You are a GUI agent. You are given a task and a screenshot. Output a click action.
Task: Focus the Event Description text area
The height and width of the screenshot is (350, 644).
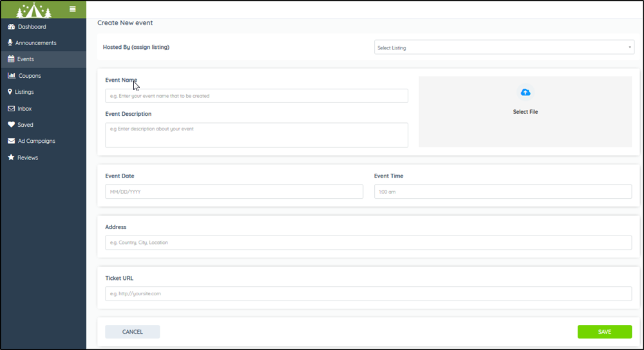[x=257, y=135]
